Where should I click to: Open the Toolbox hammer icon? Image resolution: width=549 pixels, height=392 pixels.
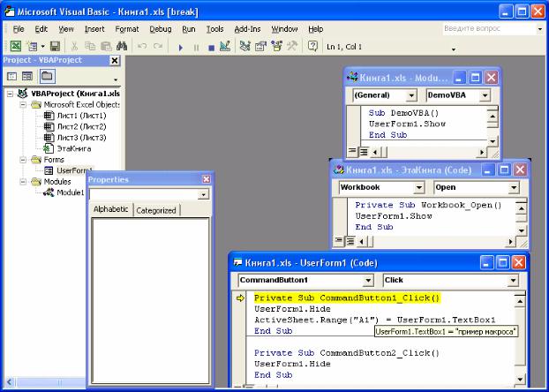coord(292,46)
